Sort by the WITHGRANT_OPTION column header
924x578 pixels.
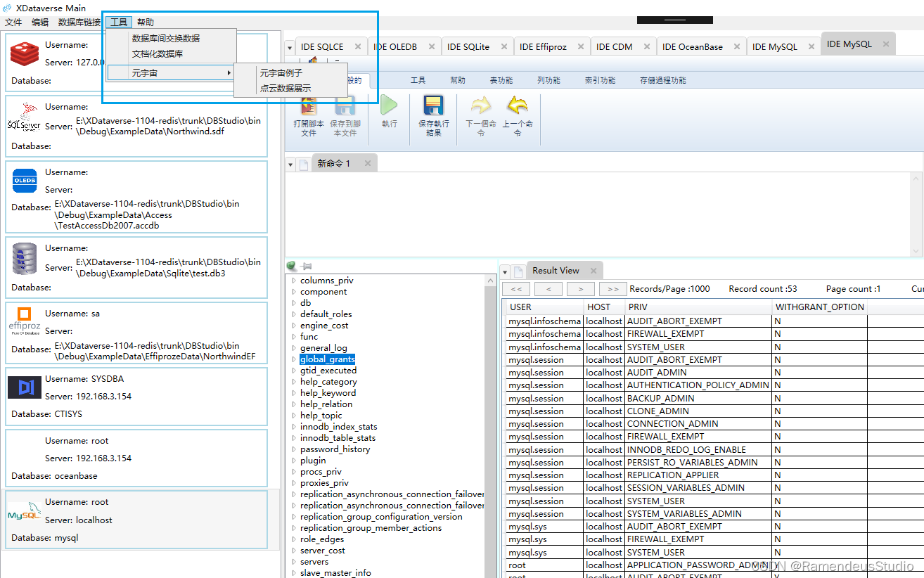(x=819, y=307)
